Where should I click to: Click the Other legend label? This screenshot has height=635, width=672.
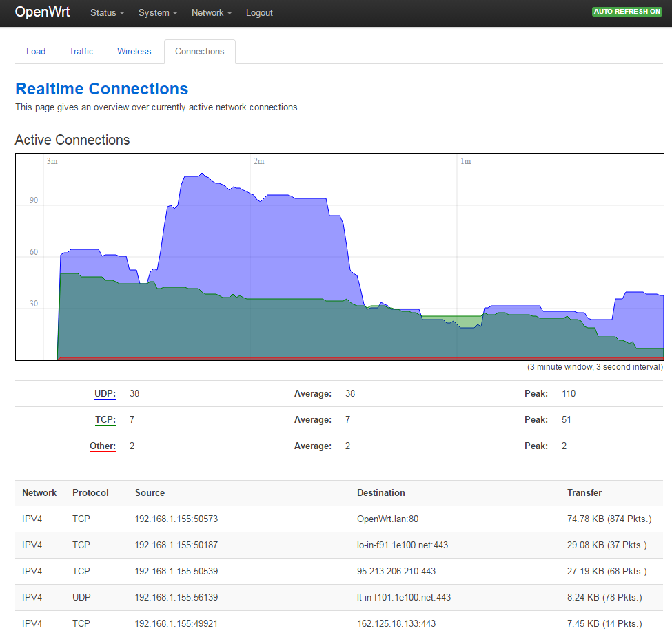[103, 446]
